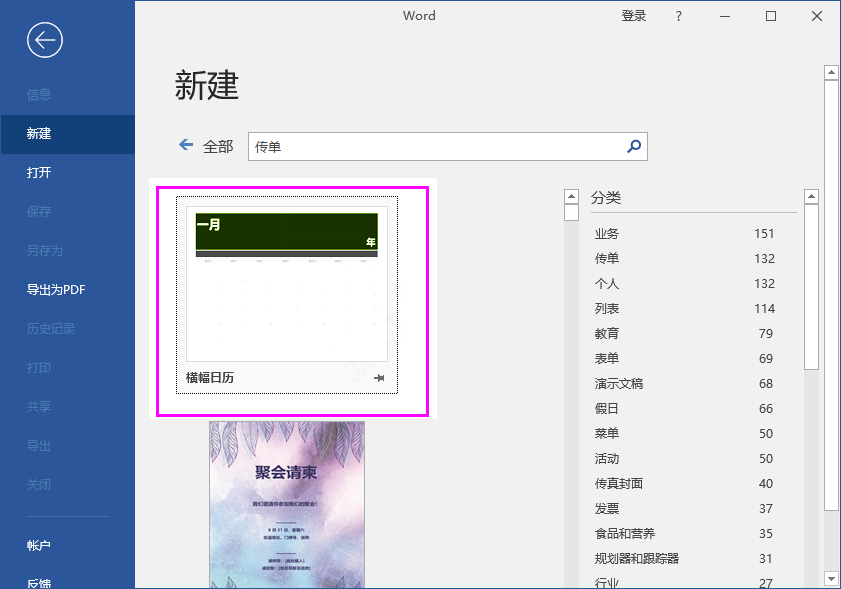Screen dimensions: 841x589
Task: Filter templates by 教育 category
Action: (606, 333)
